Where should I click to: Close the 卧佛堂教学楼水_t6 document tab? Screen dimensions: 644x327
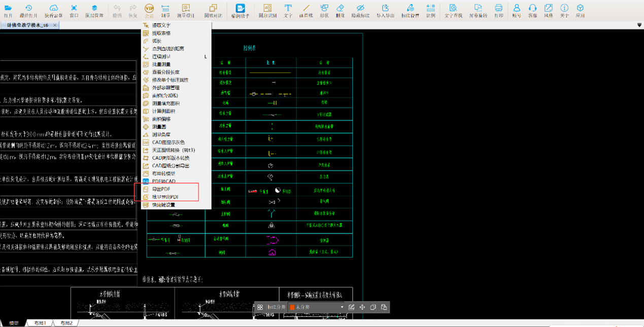[55, 25]
